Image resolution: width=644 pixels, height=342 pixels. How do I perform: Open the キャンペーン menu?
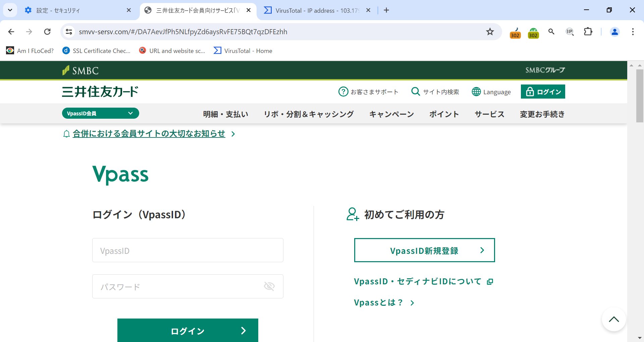(x=391, y=114)
